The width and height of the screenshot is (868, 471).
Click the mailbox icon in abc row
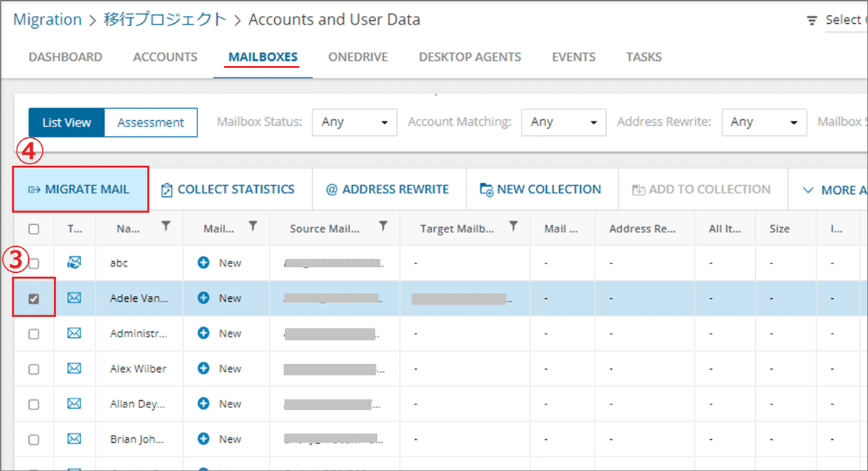(x=74, y=263)
